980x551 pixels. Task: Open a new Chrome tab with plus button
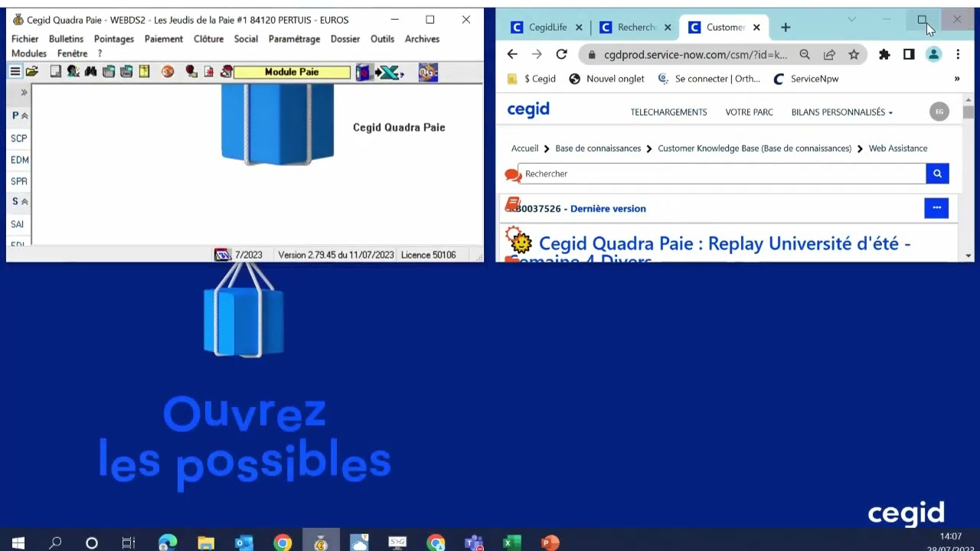point(786,28)
